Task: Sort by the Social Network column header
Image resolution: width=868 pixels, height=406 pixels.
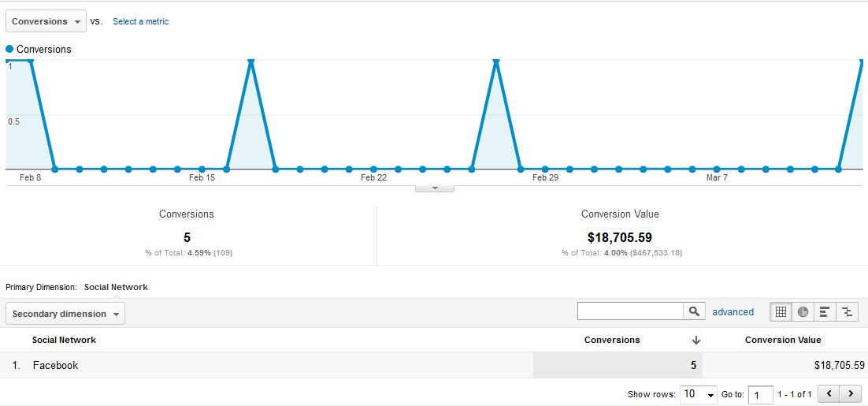Action: coord(64,340)
